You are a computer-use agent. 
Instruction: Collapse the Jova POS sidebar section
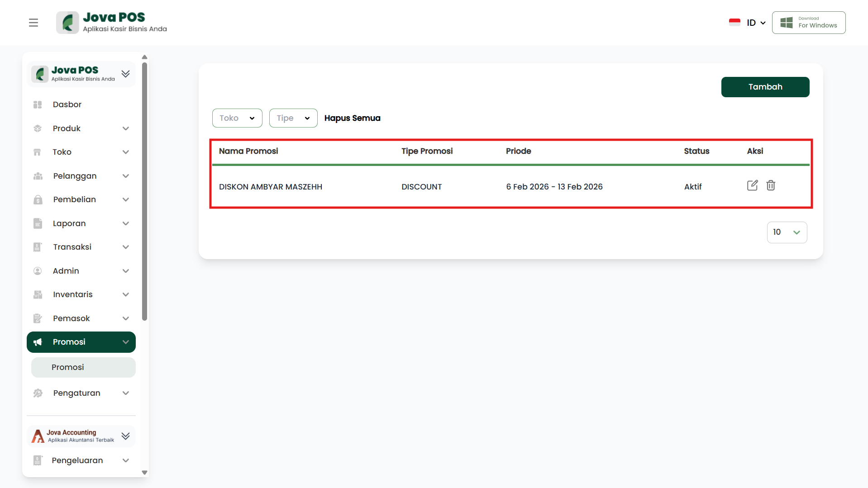pos(126,74)
